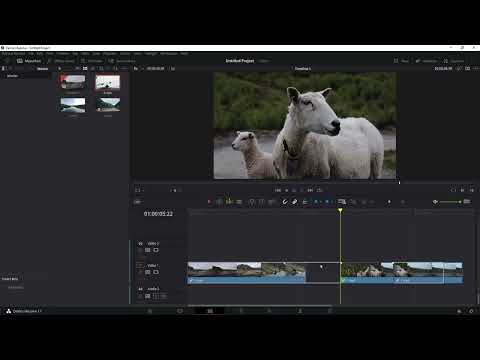
Task: Add a flag with the blue flag icon
Action: tap(316, 202)
